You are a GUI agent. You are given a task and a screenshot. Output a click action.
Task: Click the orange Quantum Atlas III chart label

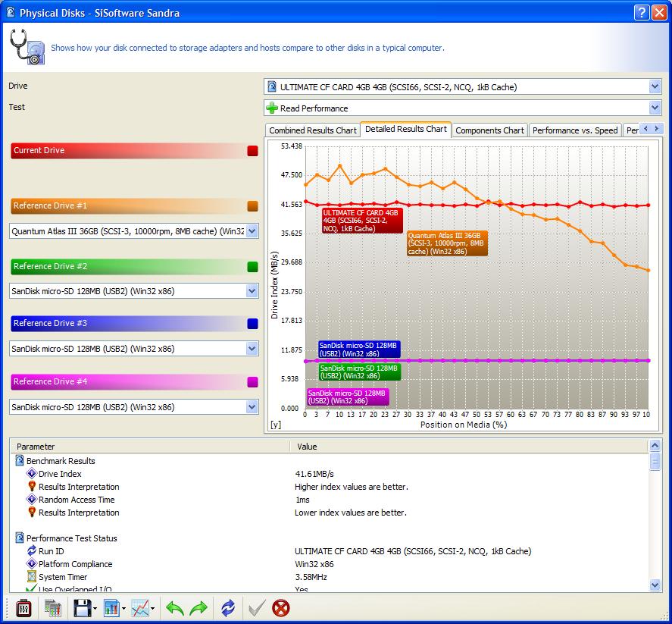tap(447, 243)
